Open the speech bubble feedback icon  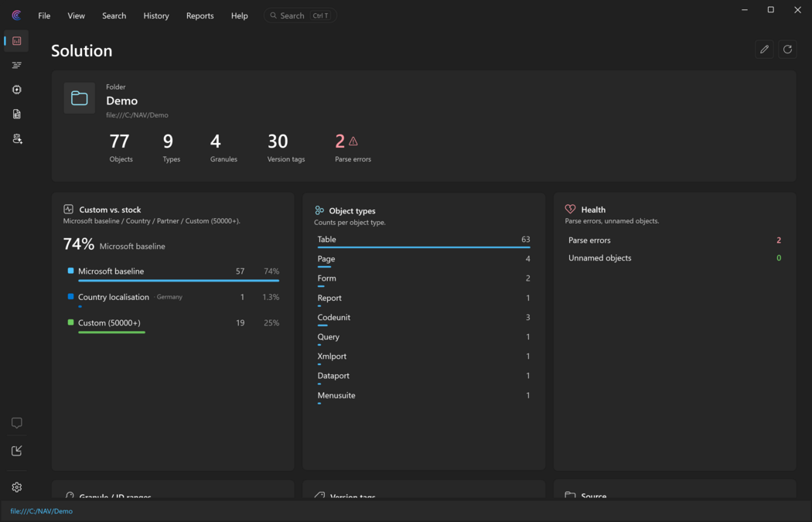pos(16,423)
